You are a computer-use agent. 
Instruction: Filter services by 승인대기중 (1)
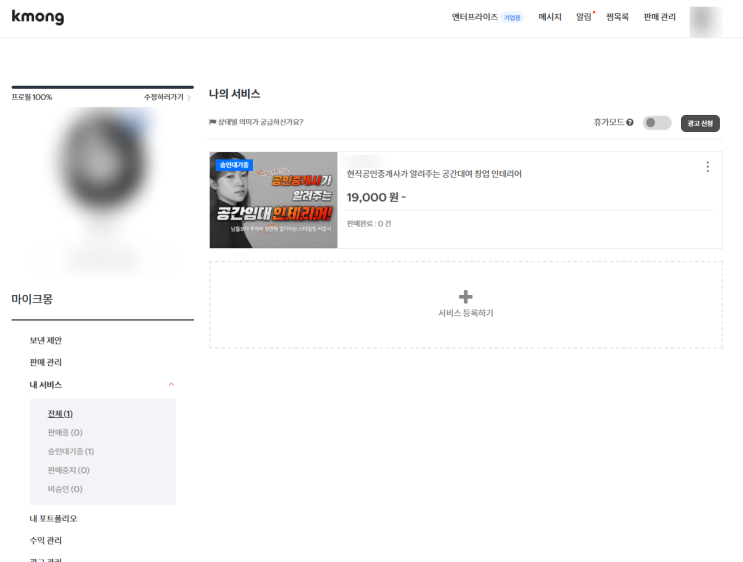tap(71, 452)
